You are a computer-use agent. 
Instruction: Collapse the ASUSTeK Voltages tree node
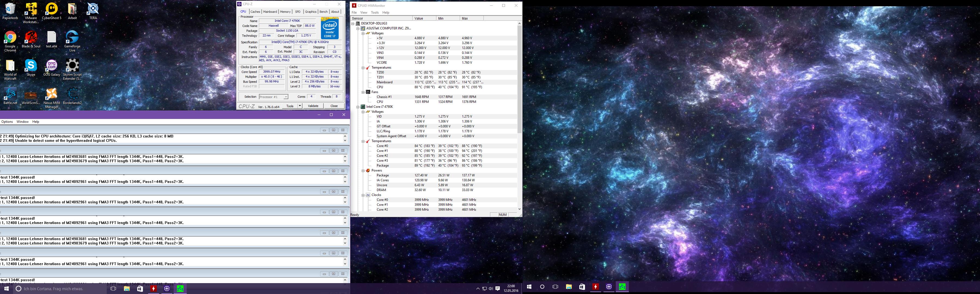click(363, 33)
